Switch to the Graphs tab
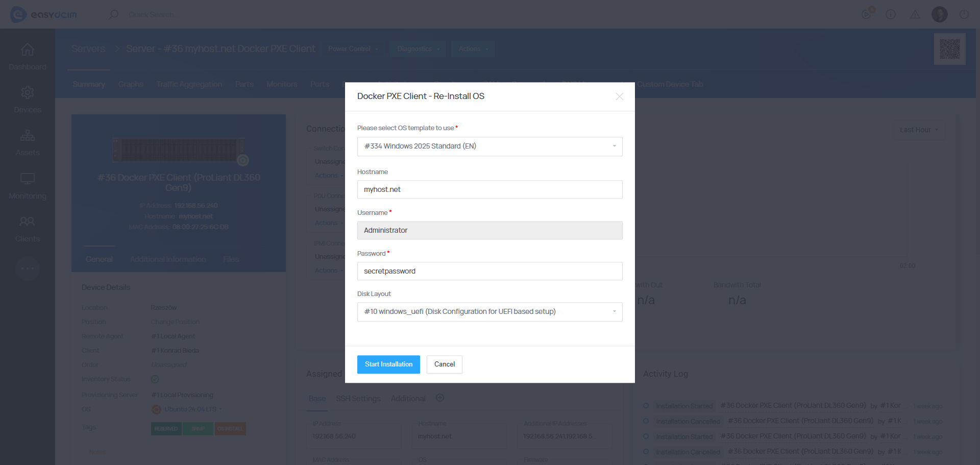This screenshot has height=465, width=980. click(131, 84)
